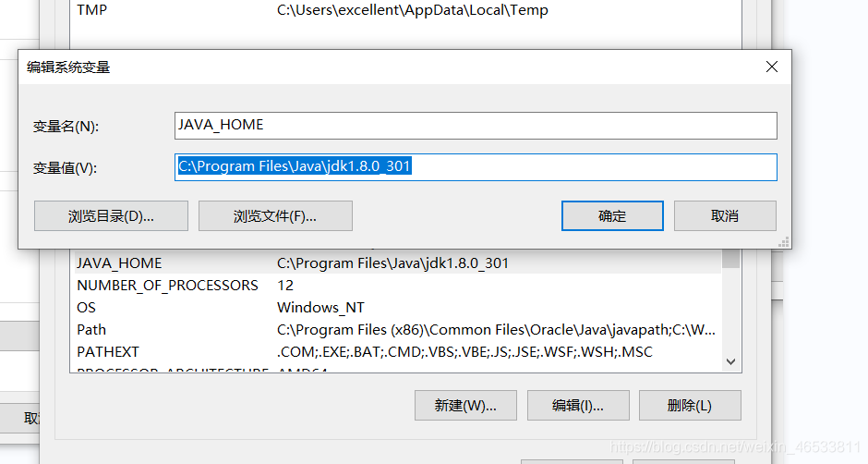Click the value 12 cell
This screenshot has width=868, height=464.
click(285, 285)
